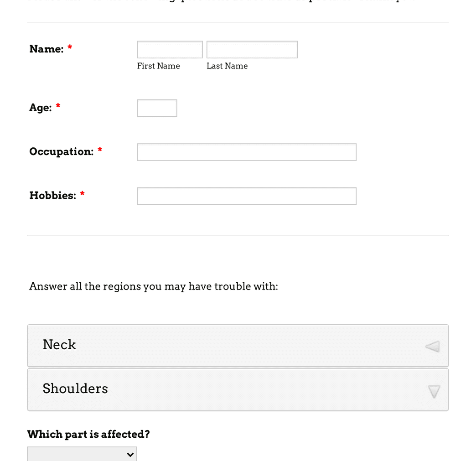Screen dimensions: 476x461
Task: Click the dropdown chevron below Which part is affected
Action: (129, 454)
